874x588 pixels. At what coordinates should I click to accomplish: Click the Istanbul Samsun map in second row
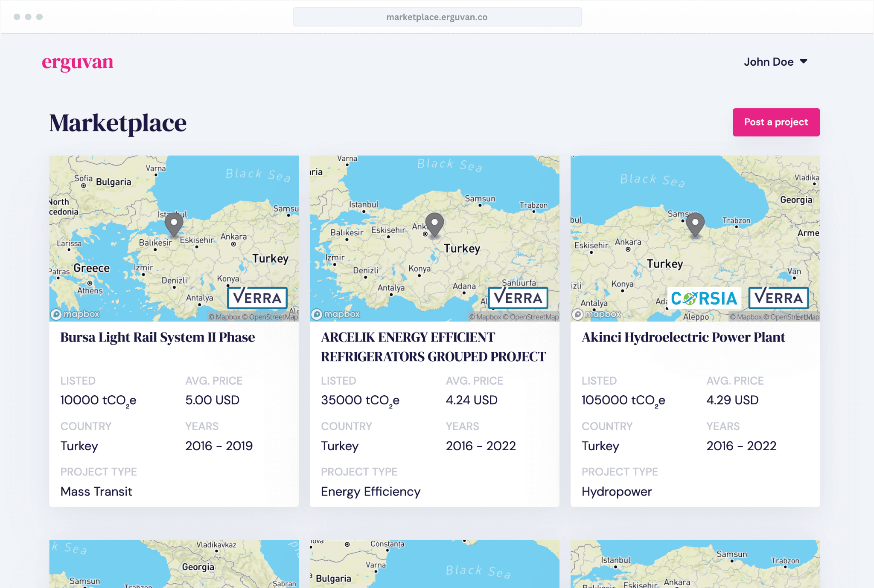pos(695,564)
